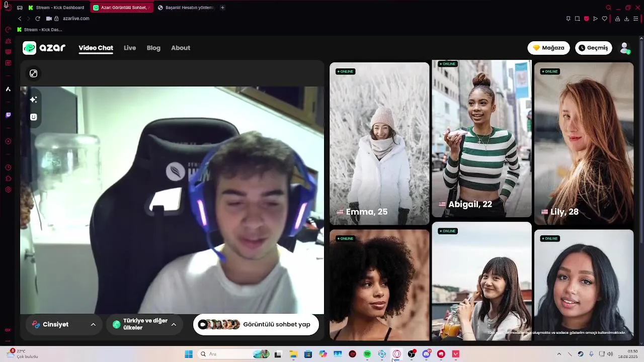Image resolution: width=644 pixels, height=362 pixels.
Task: Click the Windows Start button
Action: tap(189, 354)
